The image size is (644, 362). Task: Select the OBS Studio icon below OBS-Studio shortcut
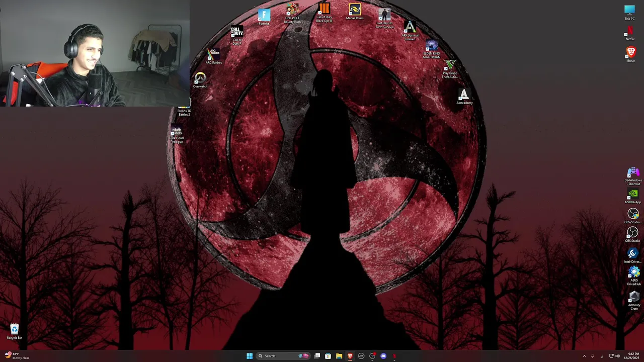(x=632, y=234)
